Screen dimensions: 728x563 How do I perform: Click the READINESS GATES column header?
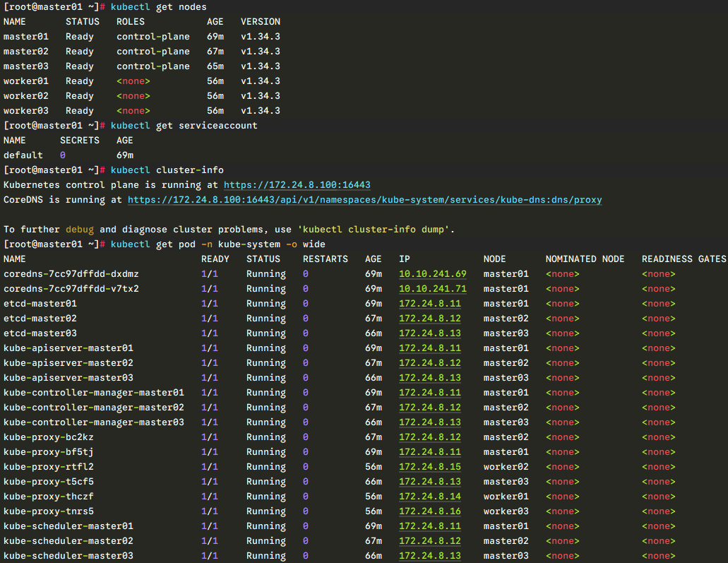(684, 259)
